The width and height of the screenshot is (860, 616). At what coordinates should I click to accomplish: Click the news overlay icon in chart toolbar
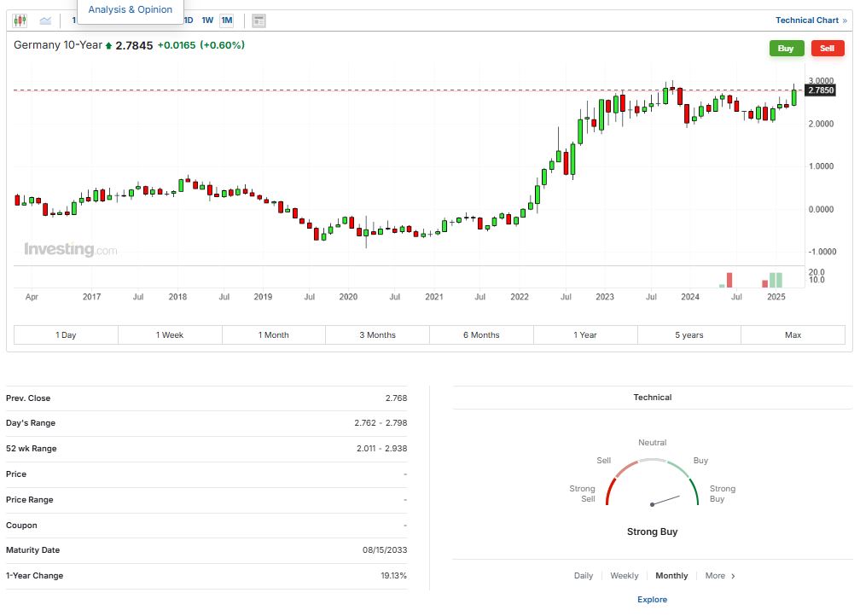(259, 20)
